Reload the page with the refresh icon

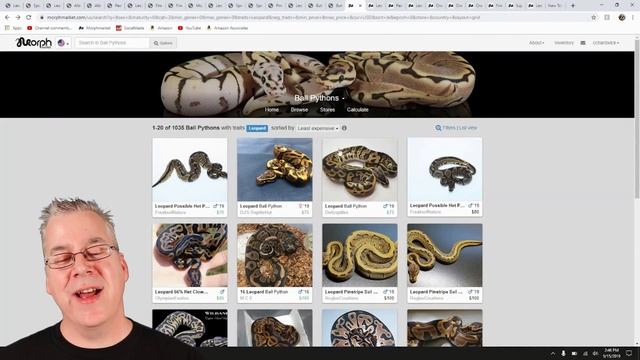point(29,18)
